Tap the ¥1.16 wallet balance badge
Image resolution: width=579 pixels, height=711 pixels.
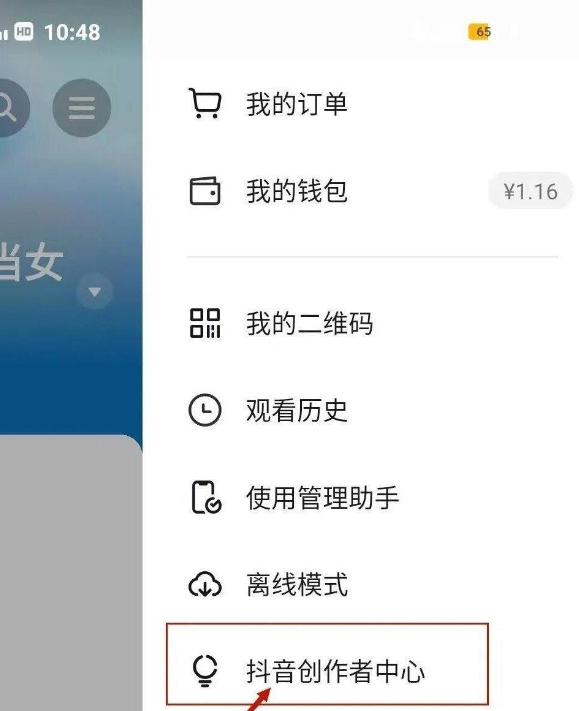click(x=530, y=191)
